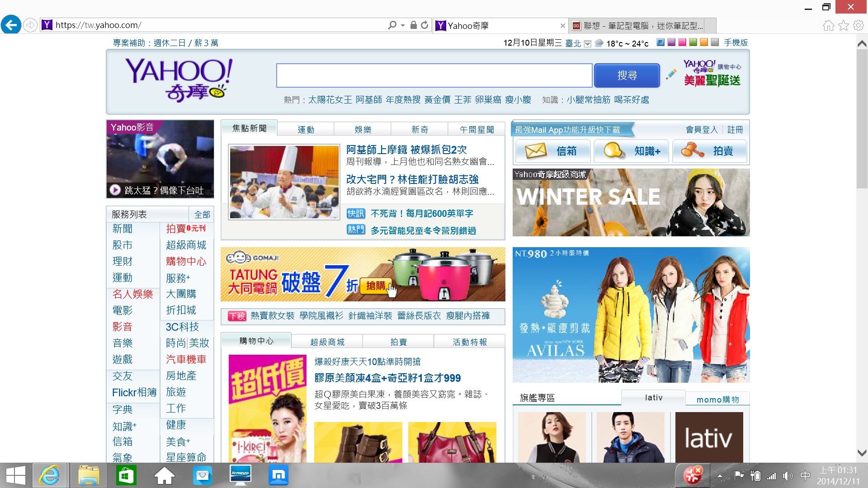Click the taskbar clock showing 上午 01:31
This screenshot has height=488, width=868.
[838, 475]
